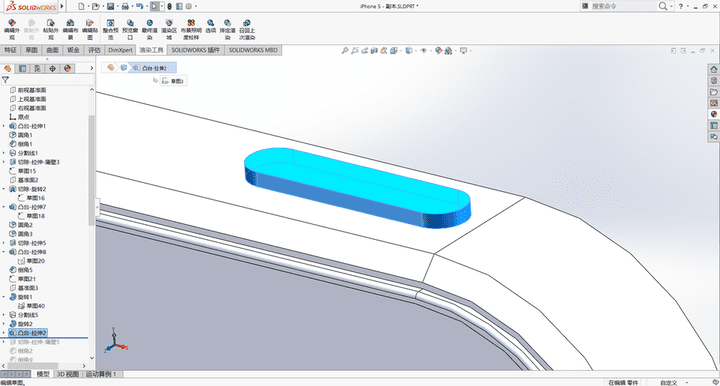Click 整合预览 integrated preview tool

point(111,29)
